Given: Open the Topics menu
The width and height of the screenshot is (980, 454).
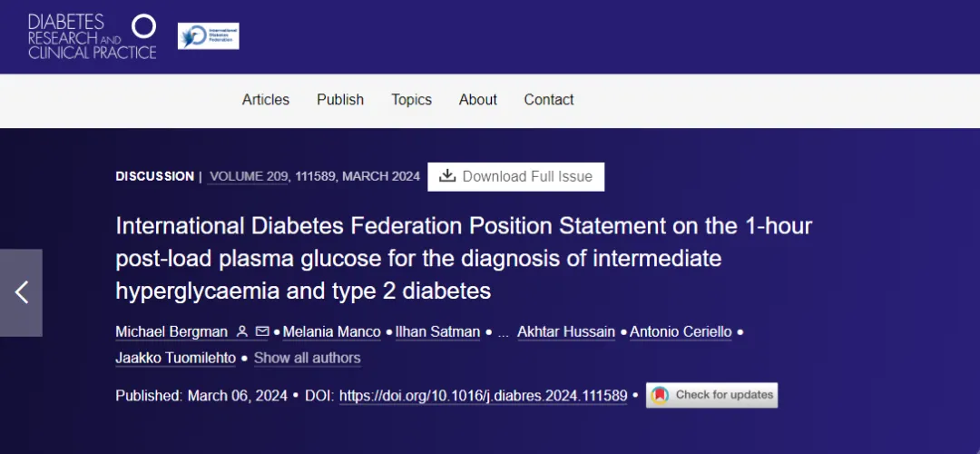Looking at the screenshot, I should pos(411,100).
